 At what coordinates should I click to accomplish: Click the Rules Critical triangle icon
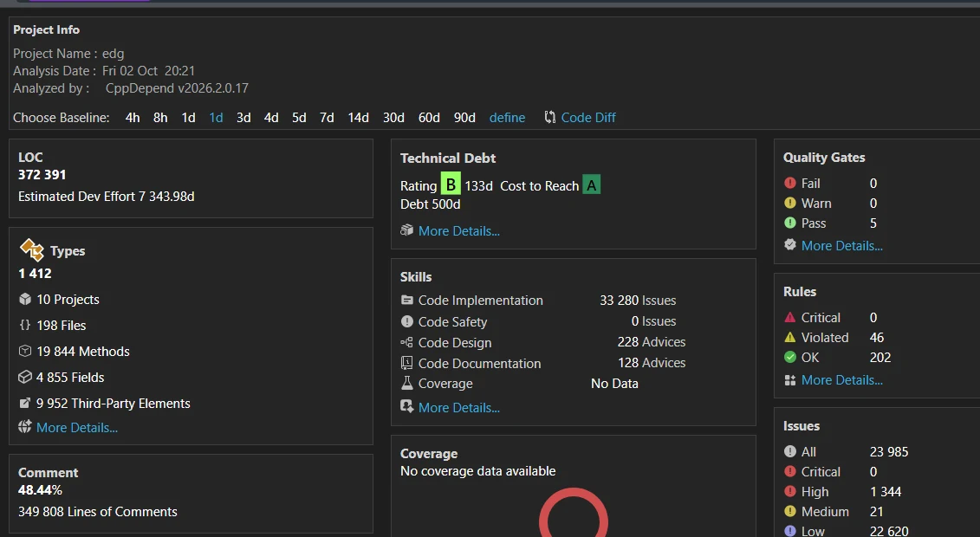790,317
